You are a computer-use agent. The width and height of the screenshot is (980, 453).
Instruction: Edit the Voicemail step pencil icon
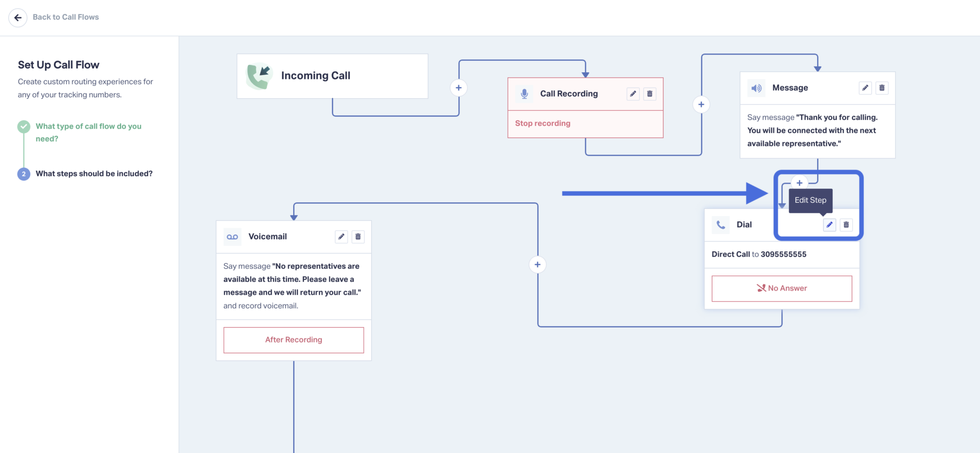(341, 236)
